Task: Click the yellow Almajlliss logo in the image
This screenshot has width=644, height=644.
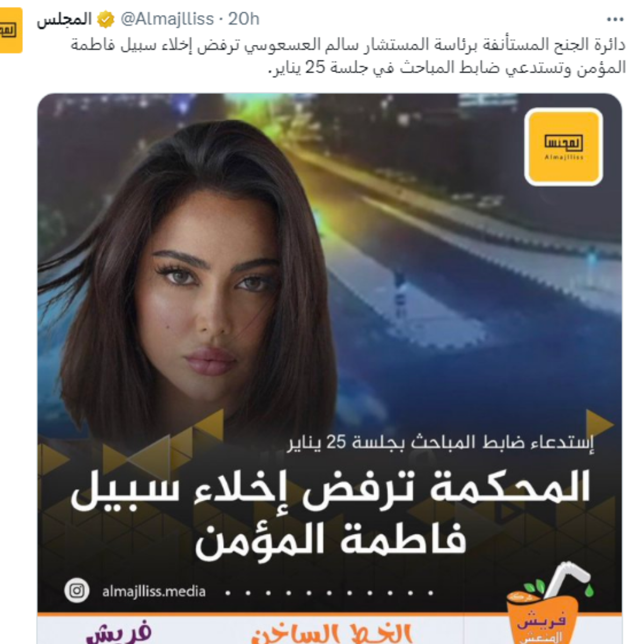Action: [563, 147]
